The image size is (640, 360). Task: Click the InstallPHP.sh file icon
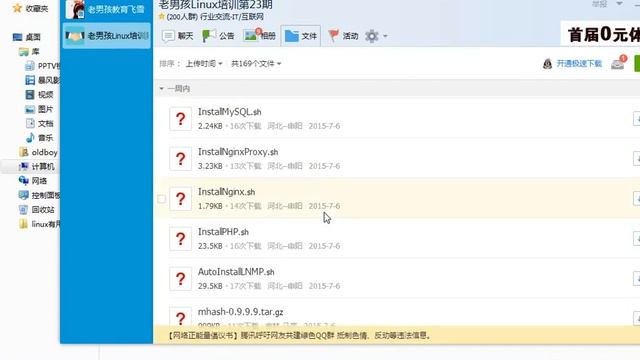[180, 239]
